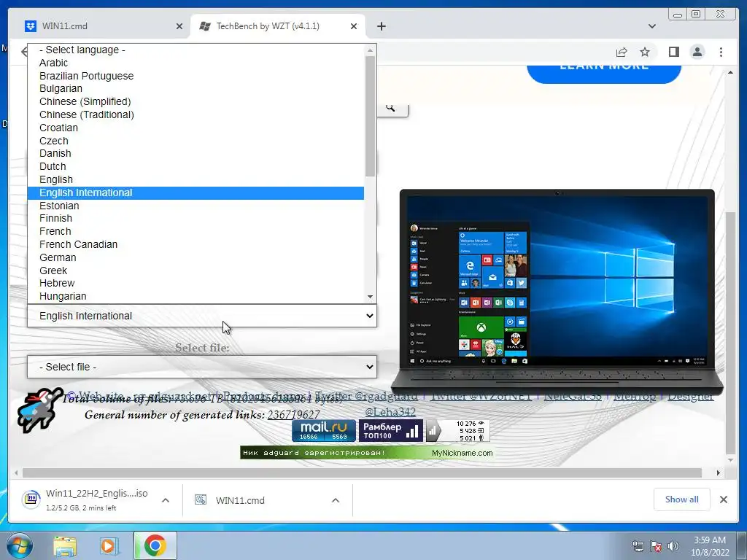Choose English language option
The height and width of the screenshot is (560, 747).
click(196, 179)
